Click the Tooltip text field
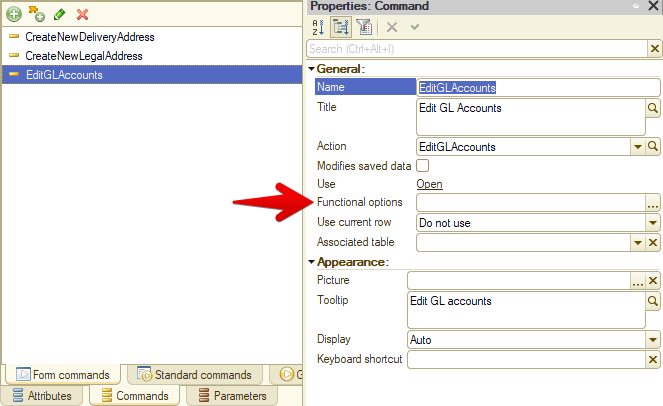Viewport: 663px width, 406px height. [526, 310]
